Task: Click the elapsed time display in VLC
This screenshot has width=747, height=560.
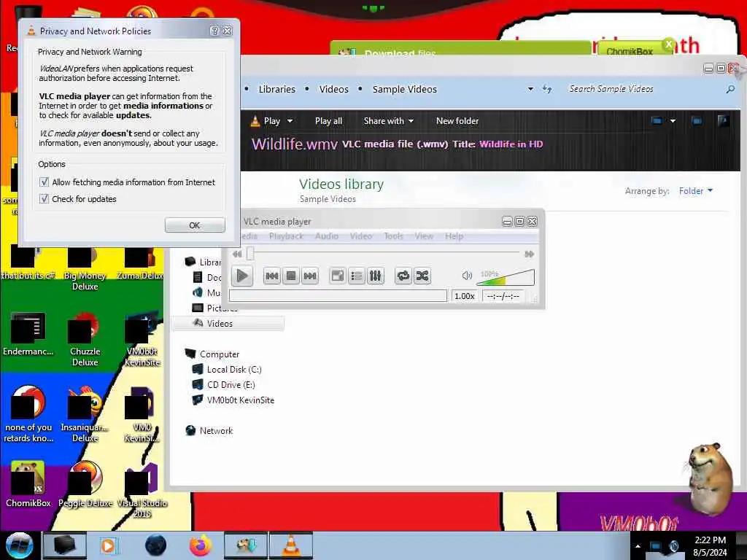Action: pyautogui.click(x=503, y=296)
